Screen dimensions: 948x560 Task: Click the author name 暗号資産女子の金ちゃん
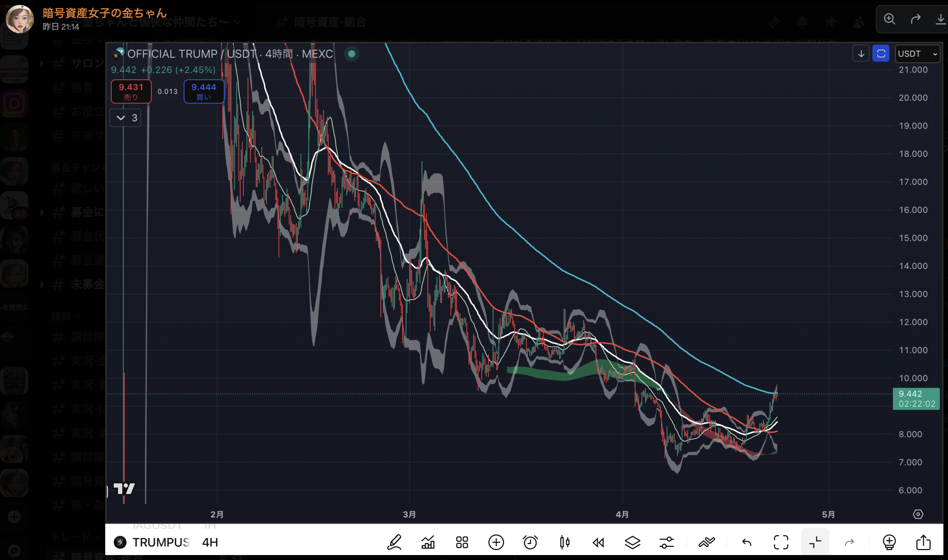tap(105, 13)
